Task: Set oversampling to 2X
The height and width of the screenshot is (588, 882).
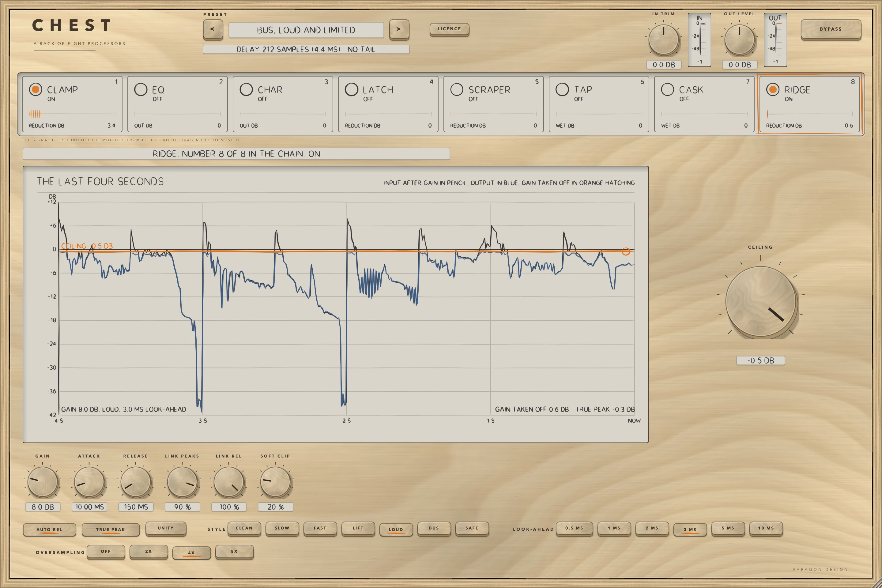Action: 149,551
